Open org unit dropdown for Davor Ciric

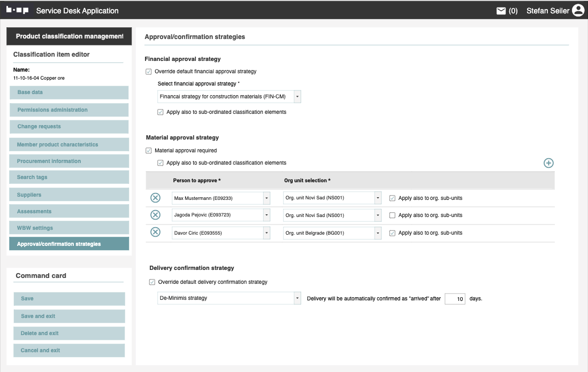(332, 233)
